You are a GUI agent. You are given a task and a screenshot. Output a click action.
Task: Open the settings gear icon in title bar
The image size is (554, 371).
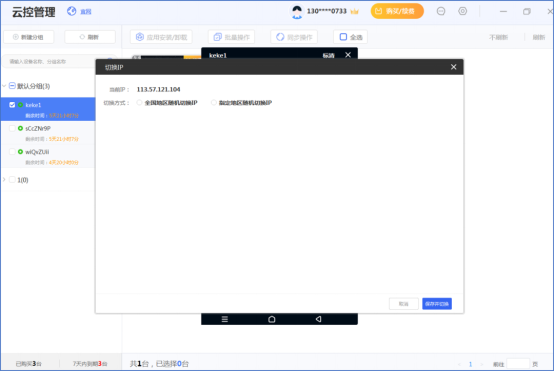[462, 11]
